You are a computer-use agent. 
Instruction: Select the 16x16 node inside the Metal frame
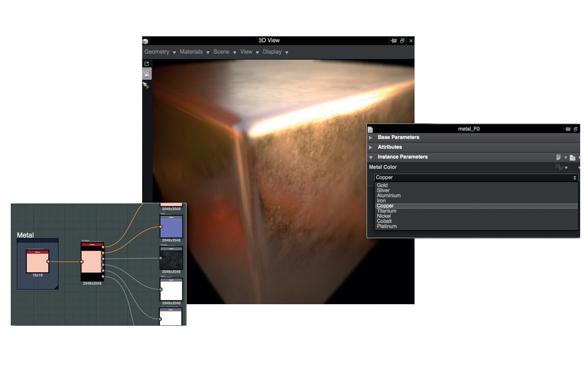37,261
